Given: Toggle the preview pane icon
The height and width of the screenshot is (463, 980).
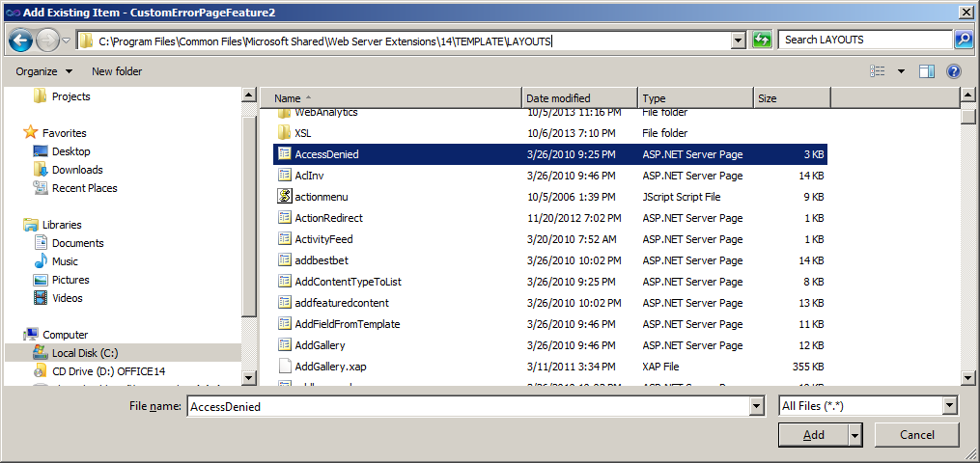Looking at the screenshot, I should 926,71.
